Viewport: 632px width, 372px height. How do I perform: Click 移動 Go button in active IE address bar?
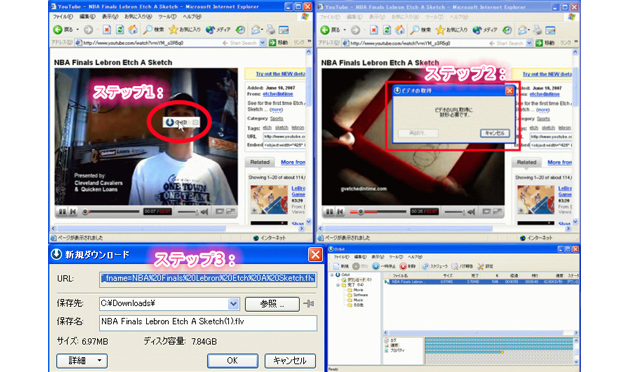tap(278, 43)
